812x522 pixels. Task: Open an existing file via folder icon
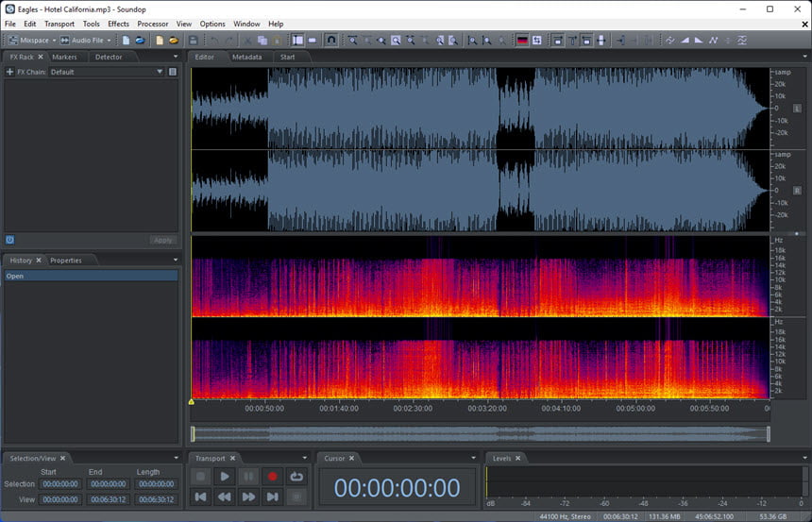click(x=174, y=40)
